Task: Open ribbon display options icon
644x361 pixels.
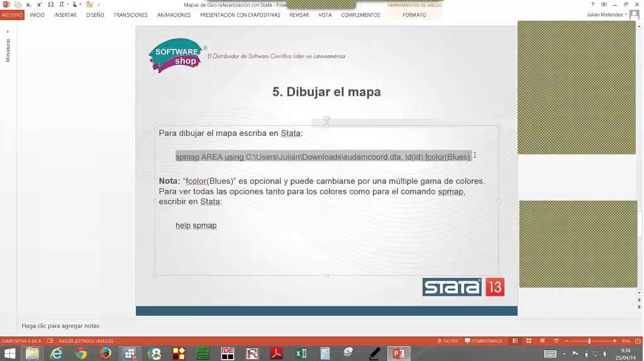Action: (x=604, y=4)
